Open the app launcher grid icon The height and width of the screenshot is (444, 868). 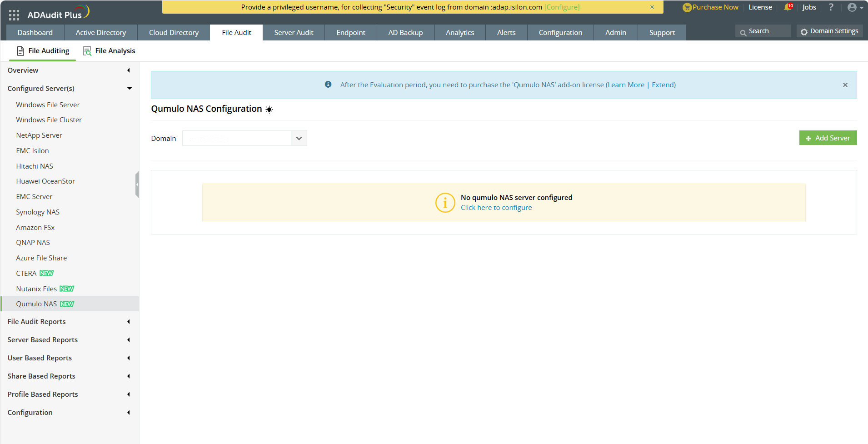(14, 15)
